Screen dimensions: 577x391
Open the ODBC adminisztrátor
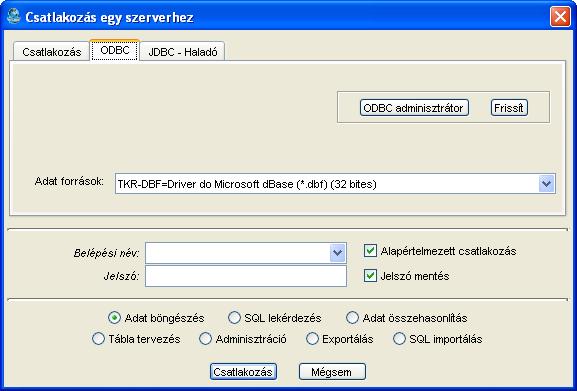[x=414, y=108]
